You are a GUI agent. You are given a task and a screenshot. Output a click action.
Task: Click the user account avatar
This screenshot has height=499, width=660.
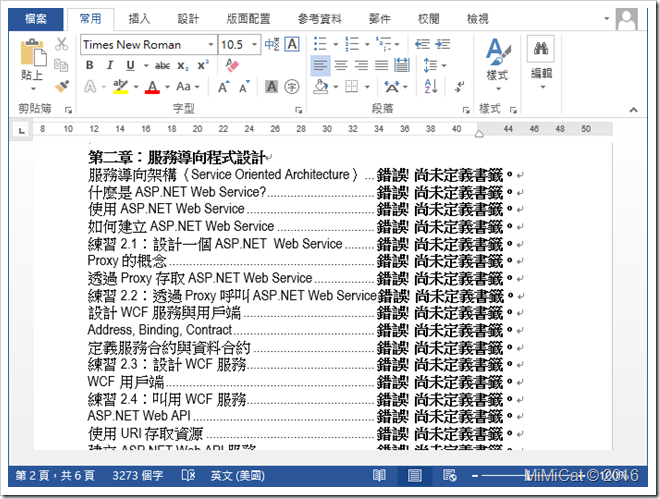point(626,19)
